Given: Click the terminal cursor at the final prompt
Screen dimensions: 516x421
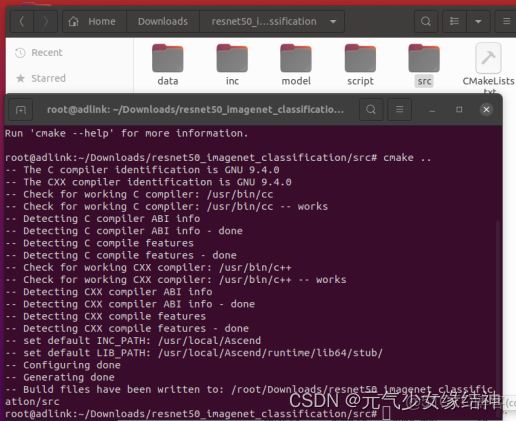Looking at the screenshot, I should point(386,414).
